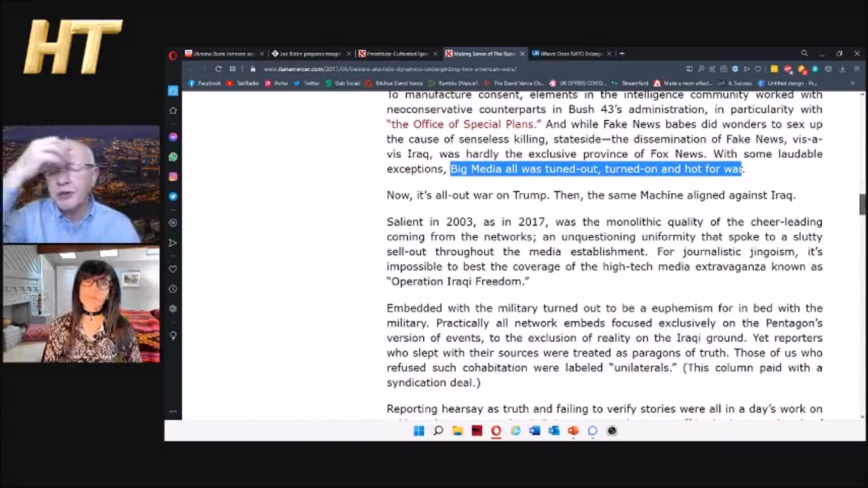Open Twitter in the Opera sidebar
Viewport: 868px width, 488px height.
pyautogui.click(x=173, y=196)
